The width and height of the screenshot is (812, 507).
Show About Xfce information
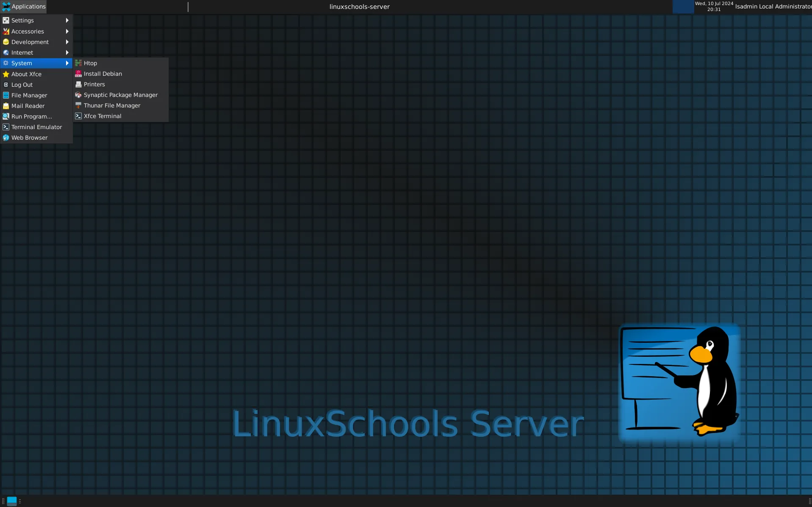click(x=26, y=74)
